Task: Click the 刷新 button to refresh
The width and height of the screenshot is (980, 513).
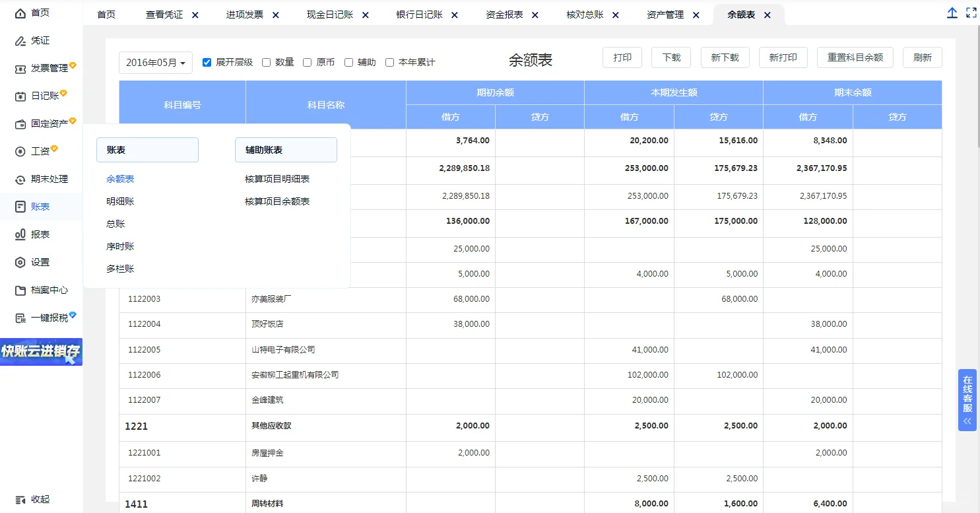Action: [x=922, y=57]
